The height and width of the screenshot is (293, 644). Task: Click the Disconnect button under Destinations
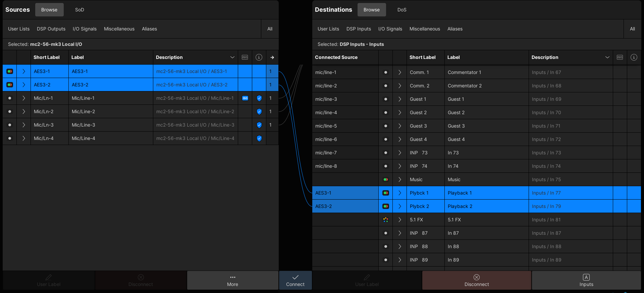[x=476, y=280]
